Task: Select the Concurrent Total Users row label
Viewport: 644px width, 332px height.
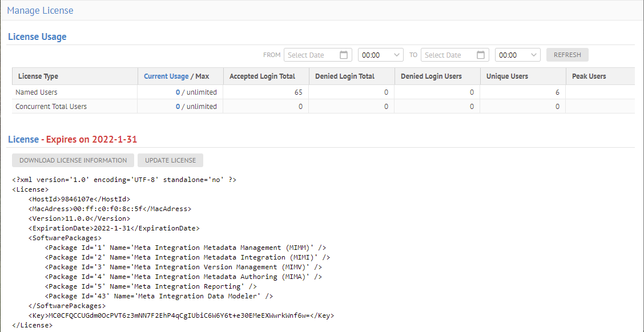Action: tap(51, 107)
